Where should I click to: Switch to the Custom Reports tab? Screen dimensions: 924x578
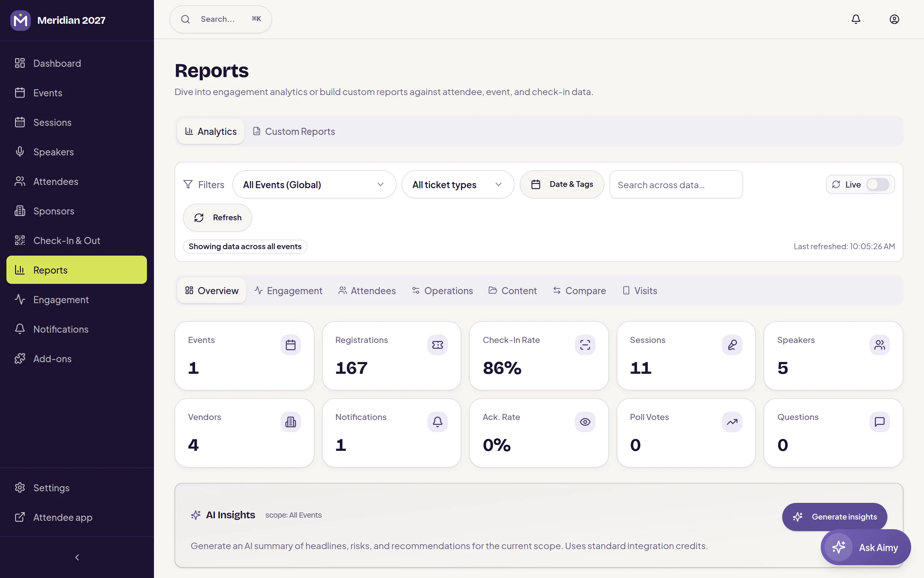pyautogui.click(x=294, y=132)
